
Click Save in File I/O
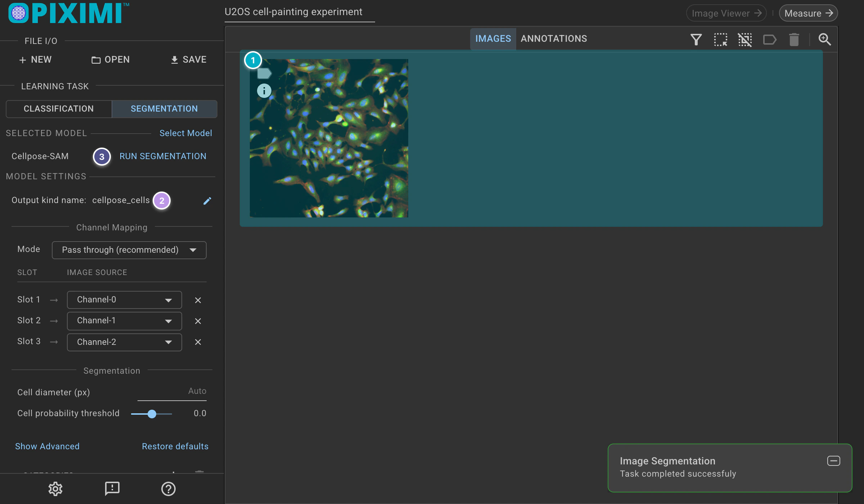[x=189, y=60]
